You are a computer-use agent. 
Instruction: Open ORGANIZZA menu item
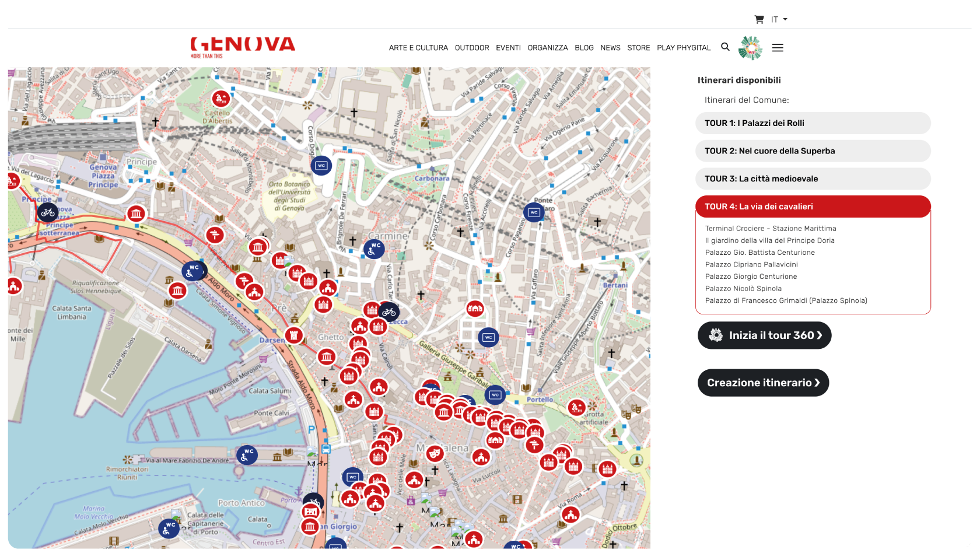click(548, 48)
